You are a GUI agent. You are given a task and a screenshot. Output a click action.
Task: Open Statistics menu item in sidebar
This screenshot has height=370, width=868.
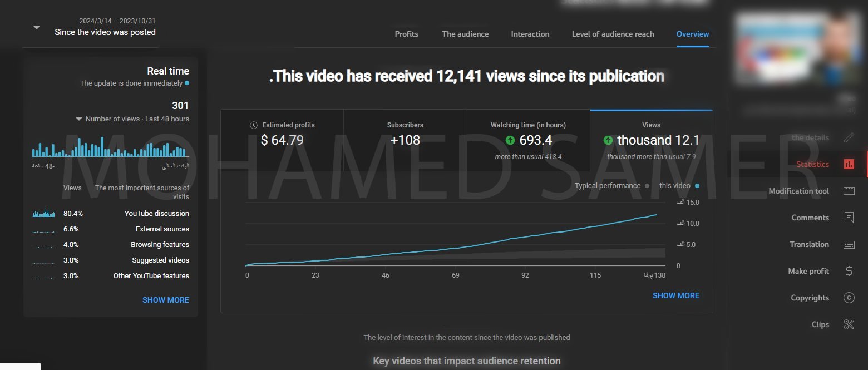[x=812, y=164]
